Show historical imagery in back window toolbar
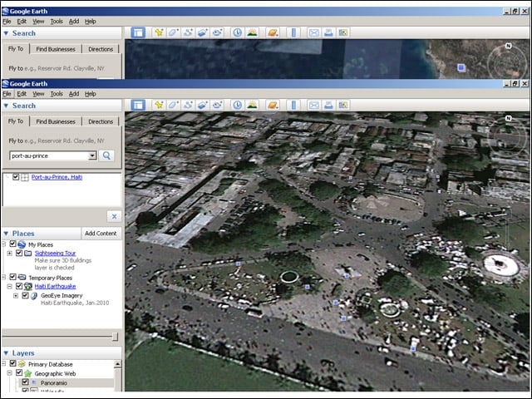The height and width of the screenshot is (399, 532). (x=238, y=33)
